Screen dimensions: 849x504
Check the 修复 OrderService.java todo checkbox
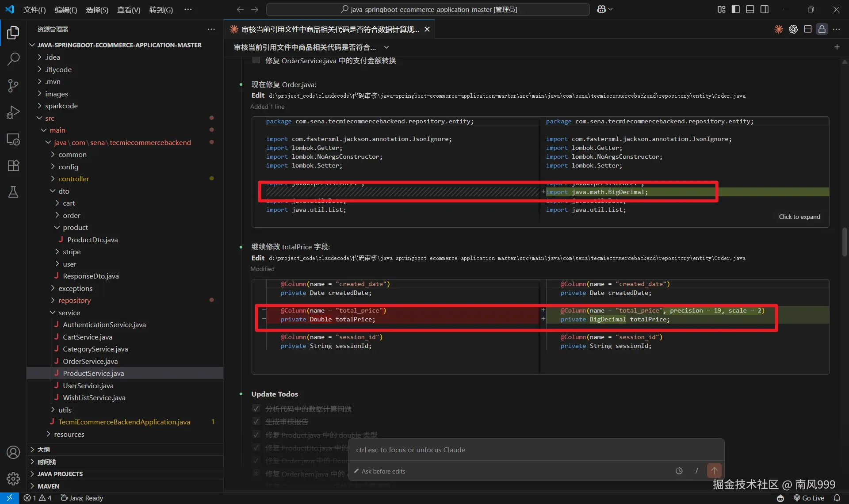pos(256,61)
